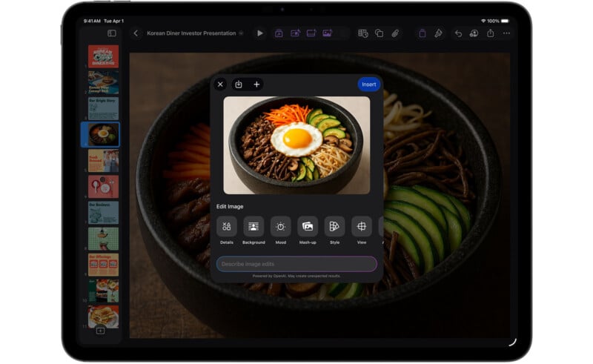The width and height of the screenshot is (593, 364).
Task: Open the More ellipsis menu
Action: (506, 33)
